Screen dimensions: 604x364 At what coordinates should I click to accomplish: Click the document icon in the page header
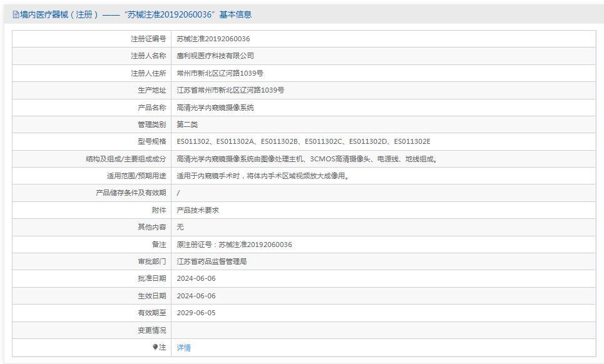(x=16, y=14)
